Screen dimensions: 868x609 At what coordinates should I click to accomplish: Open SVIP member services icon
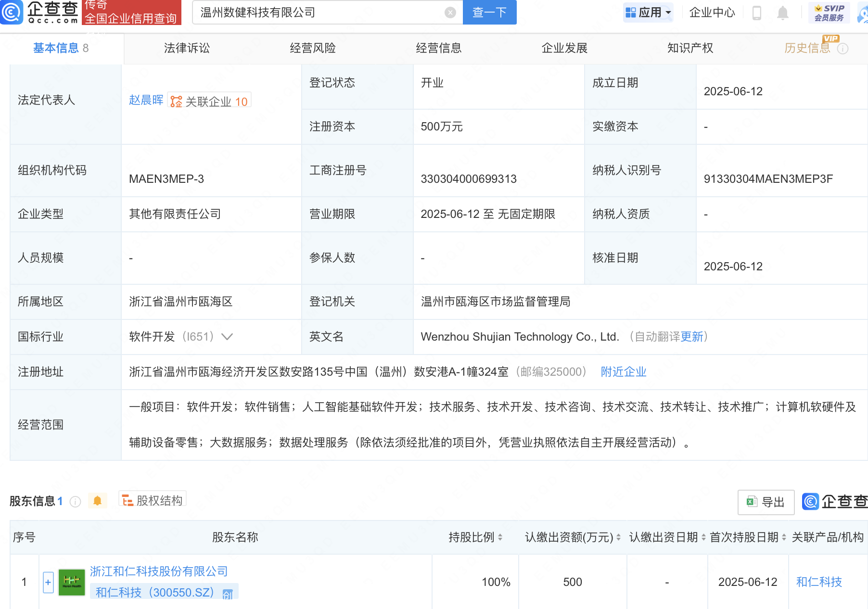(x=829, y=13)
